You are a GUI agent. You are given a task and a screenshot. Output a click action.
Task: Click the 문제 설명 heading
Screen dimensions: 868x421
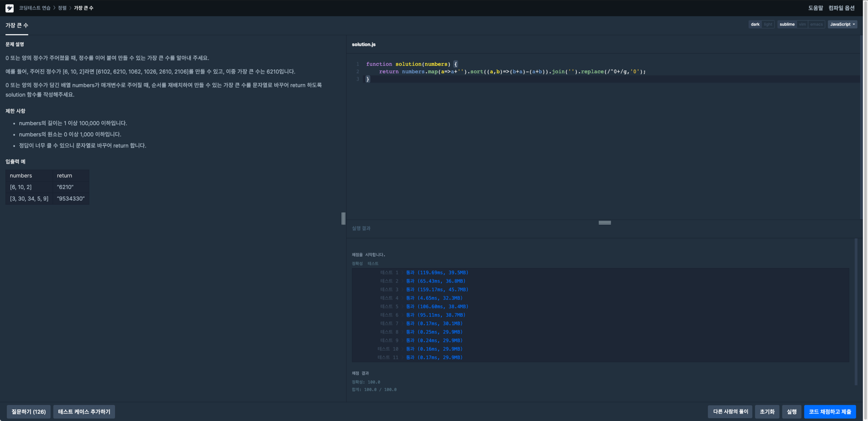click(x=15, y=45)
